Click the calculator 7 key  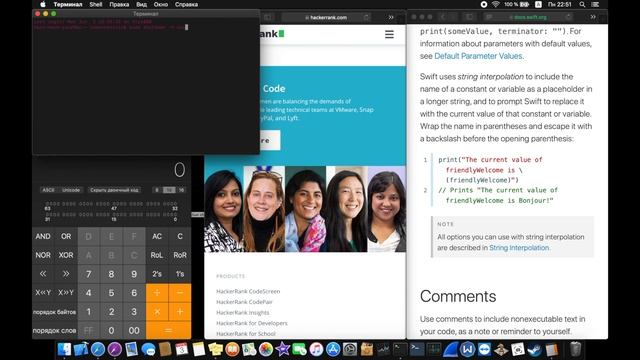(89, 274)
